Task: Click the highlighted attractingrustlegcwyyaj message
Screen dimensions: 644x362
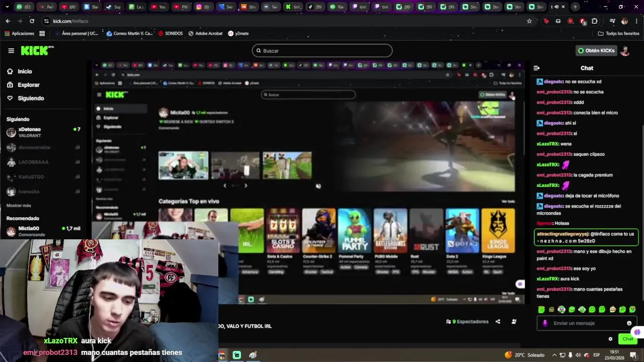Action: tap(586, 237)
